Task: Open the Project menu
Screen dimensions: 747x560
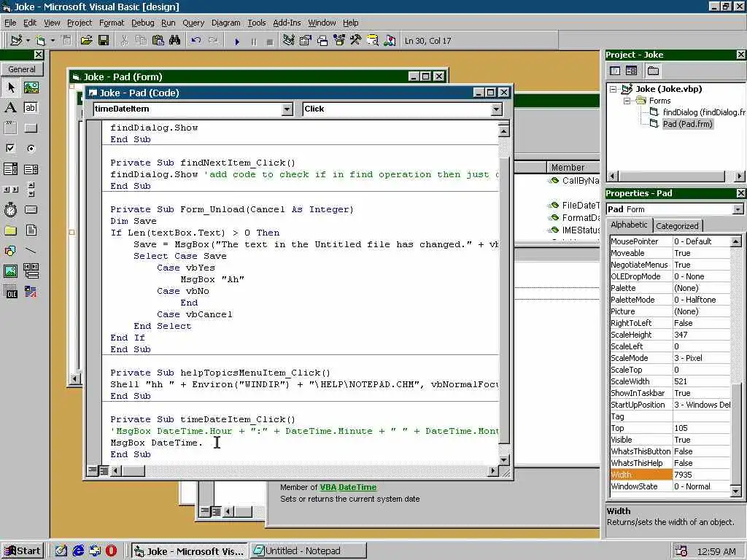Action: (x=80, y=23)
